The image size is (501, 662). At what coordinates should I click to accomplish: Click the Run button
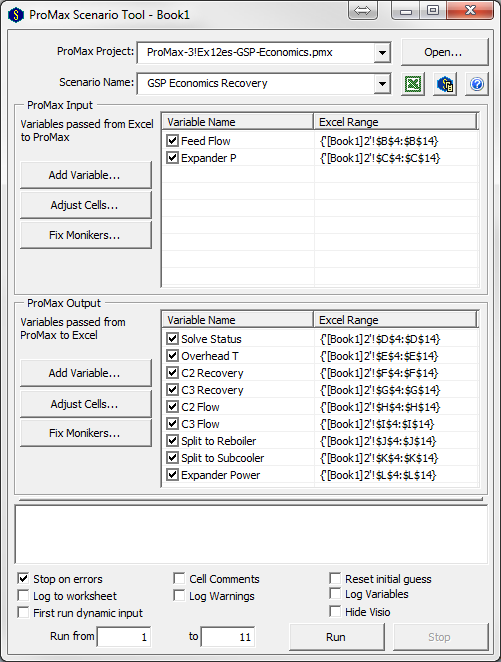(x=336, y=637)
